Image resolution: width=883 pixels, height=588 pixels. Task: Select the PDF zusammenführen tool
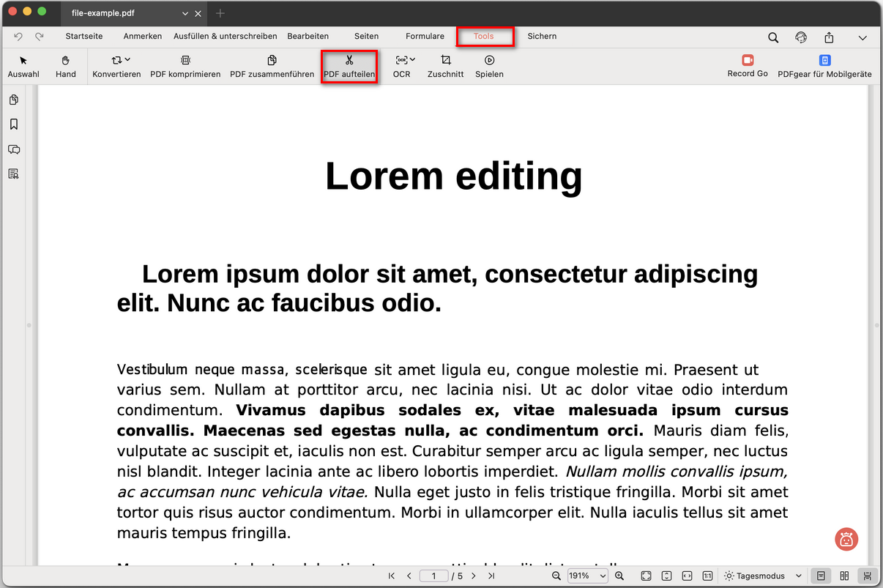click(x=272, y=66)
